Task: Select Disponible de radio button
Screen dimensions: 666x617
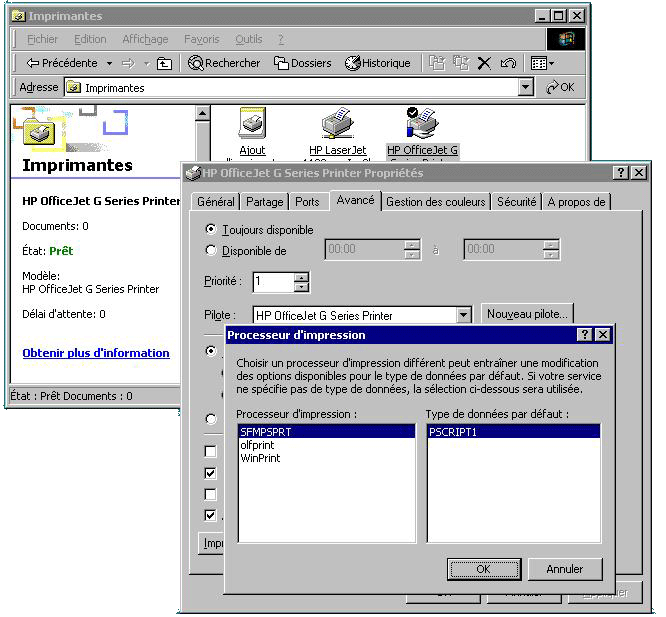Action: point(210,251)
